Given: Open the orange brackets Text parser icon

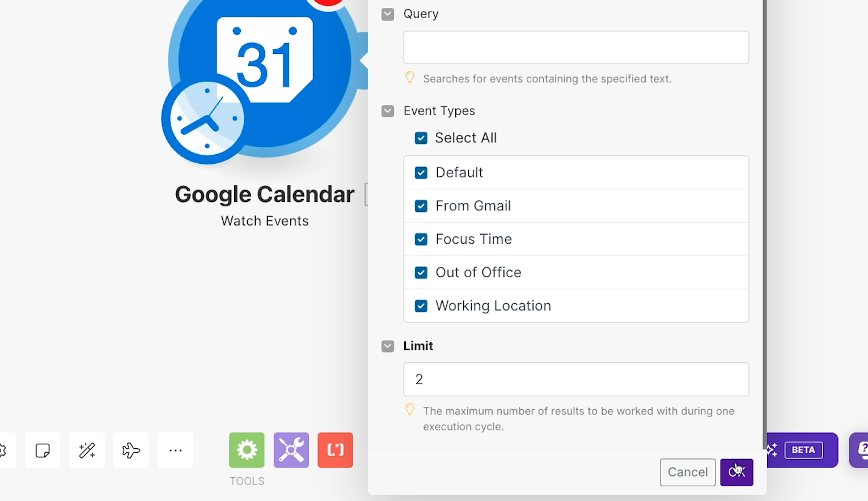Looking at the screenshot, I should [x=336, y=450].
